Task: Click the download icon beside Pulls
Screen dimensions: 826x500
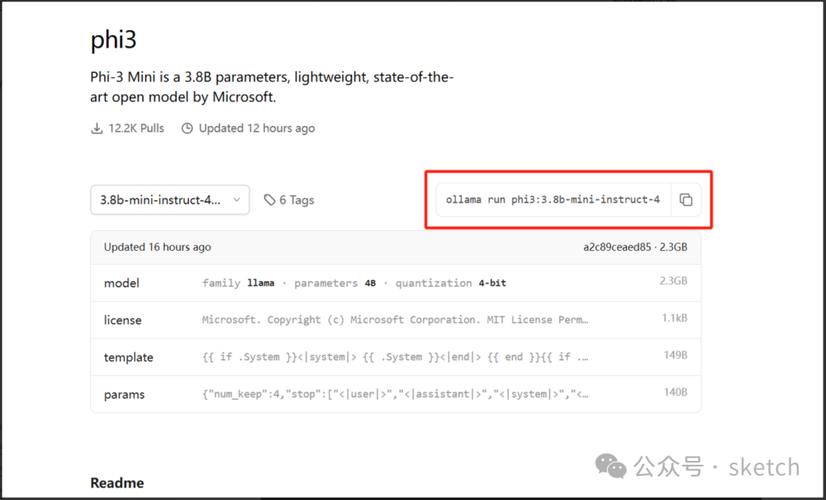Action: point(97,129)
